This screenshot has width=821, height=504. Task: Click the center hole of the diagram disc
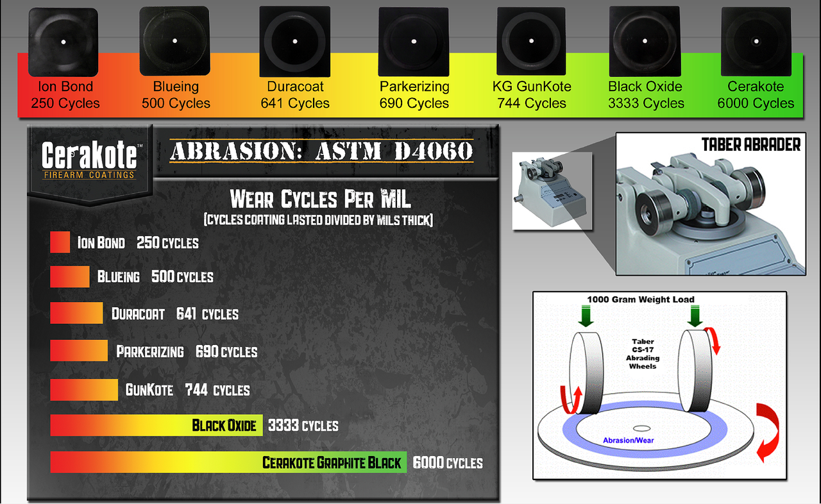tap(641, 428)
